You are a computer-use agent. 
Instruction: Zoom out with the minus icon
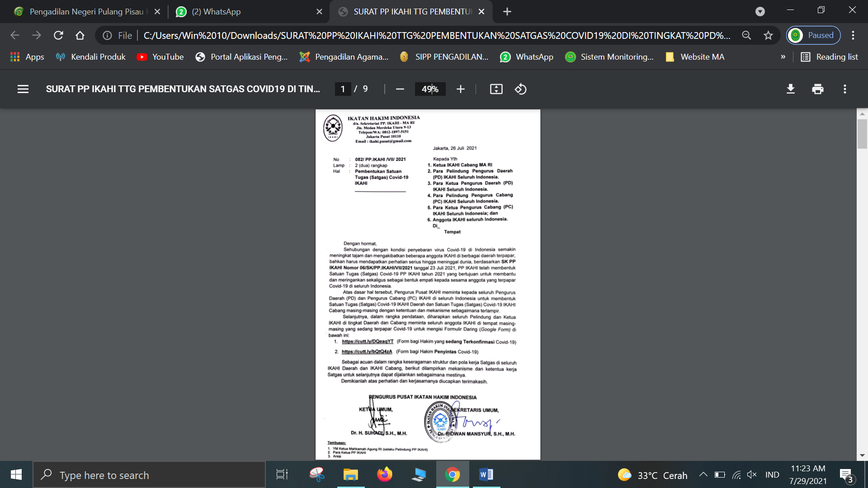tap(400, 89)
